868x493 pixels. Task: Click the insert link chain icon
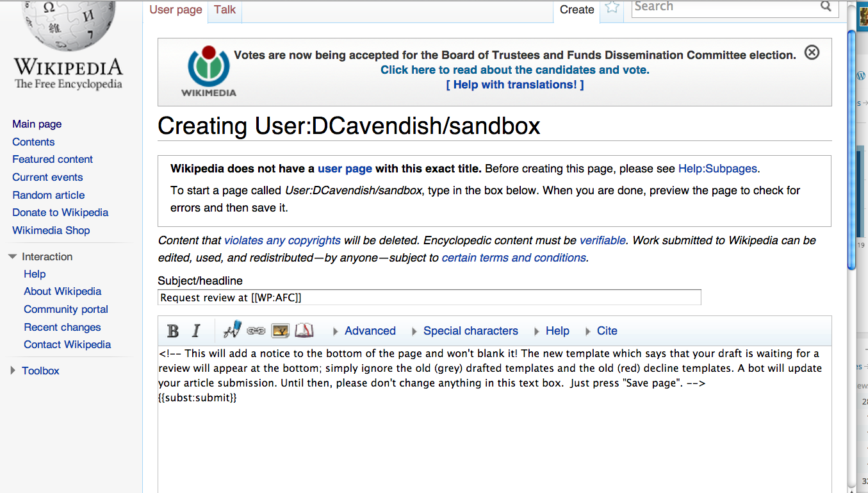256,331
